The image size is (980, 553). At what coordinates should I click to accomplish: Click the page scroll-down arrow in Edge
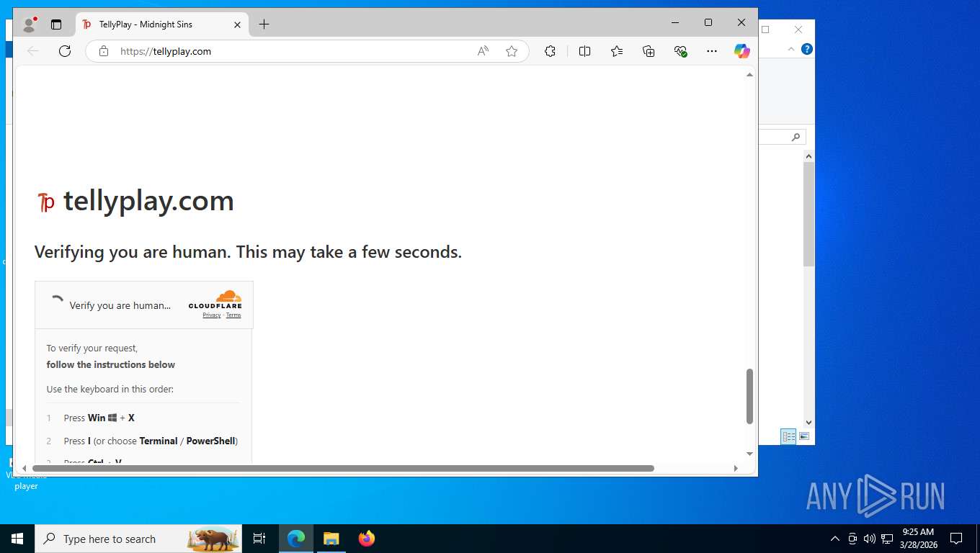pyautogui.click(x=749, y=454)
